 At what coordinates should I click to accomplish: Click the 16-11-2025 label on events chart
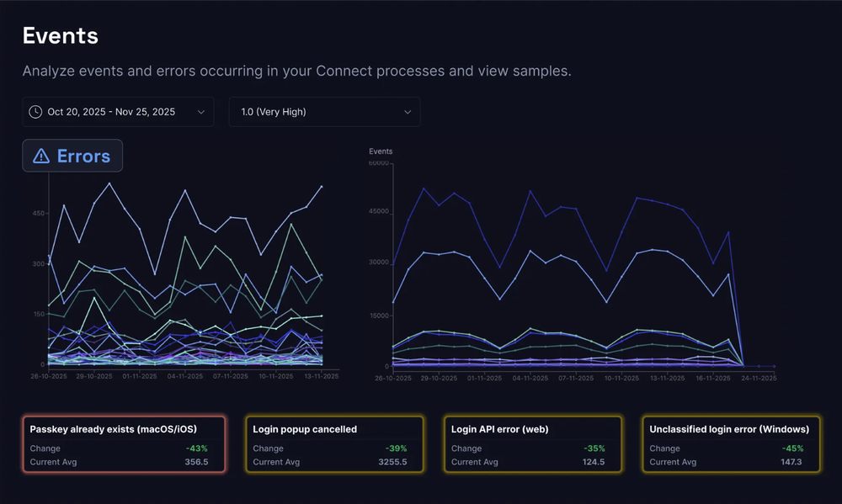click(713, 378)
